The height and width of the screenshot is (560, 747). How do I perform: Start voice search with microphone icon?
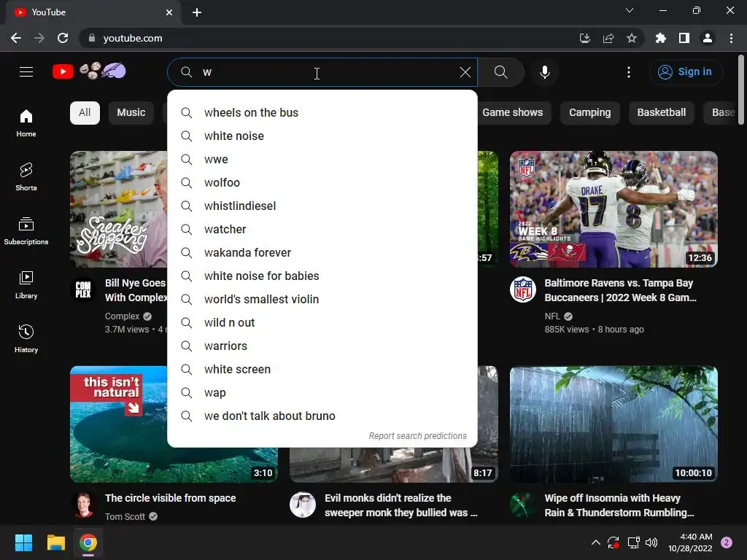[544, 72]
